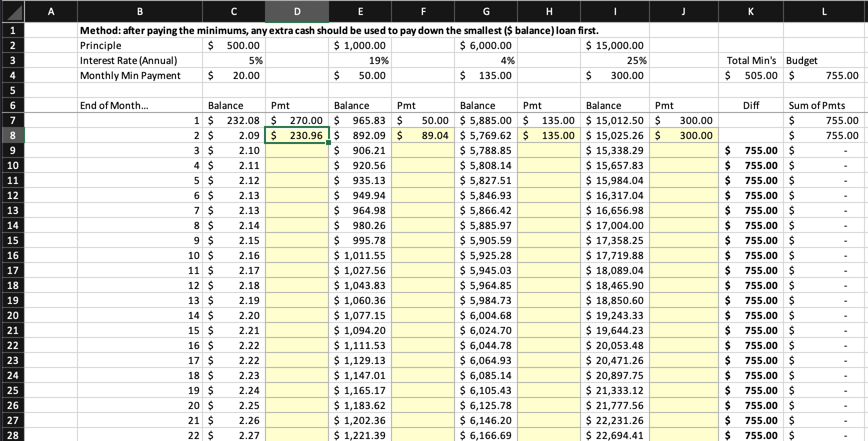
Task: Select column G header
Action: pos(486,11)
